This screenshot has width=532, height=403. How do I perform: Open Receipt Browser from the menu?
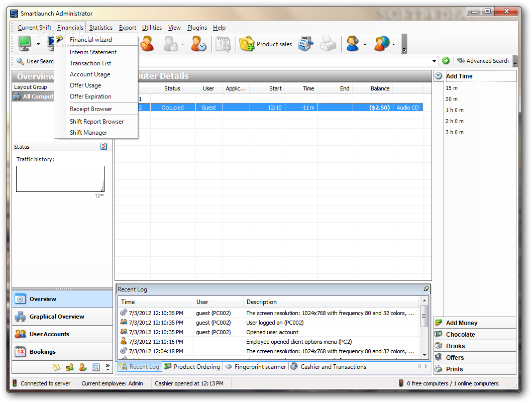click(x=96, y=109)
